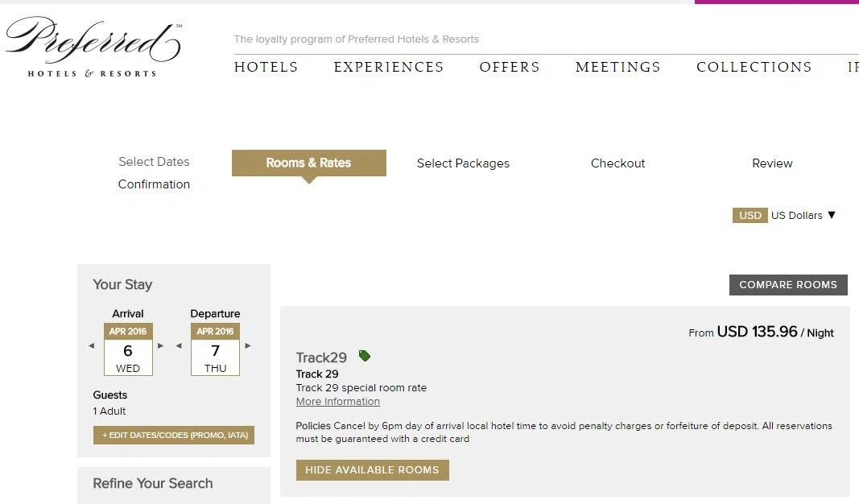Click the departure date box Apr 7 Thu
The height and width of the screenshot is (504, 859).
pyautogui.click(x=215, y=349)
